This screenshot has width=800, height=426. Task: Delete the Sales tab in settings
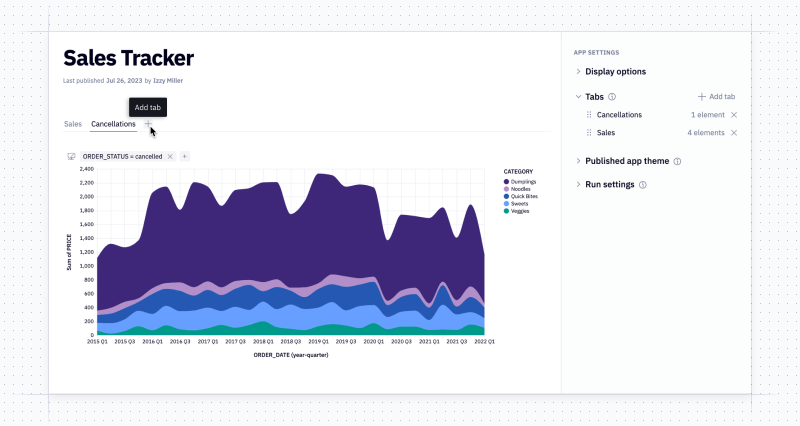pos(734,133)
